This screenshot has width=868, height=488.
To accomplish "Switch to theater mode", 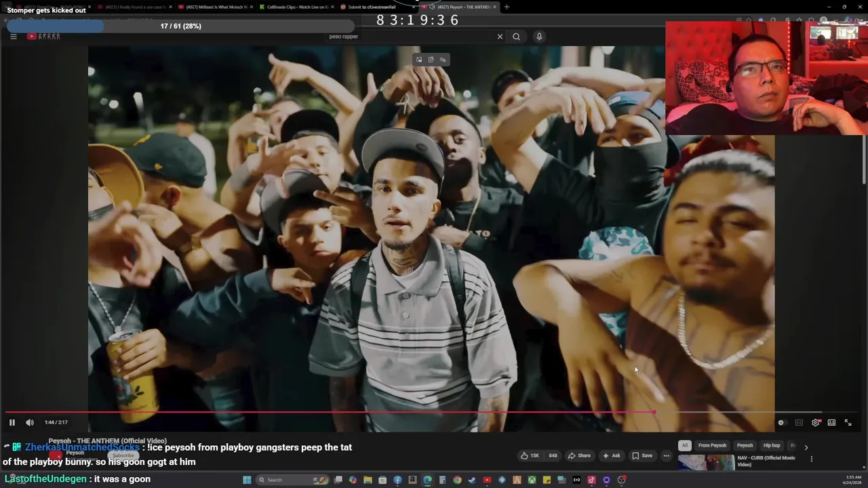I will coord(831,422).
